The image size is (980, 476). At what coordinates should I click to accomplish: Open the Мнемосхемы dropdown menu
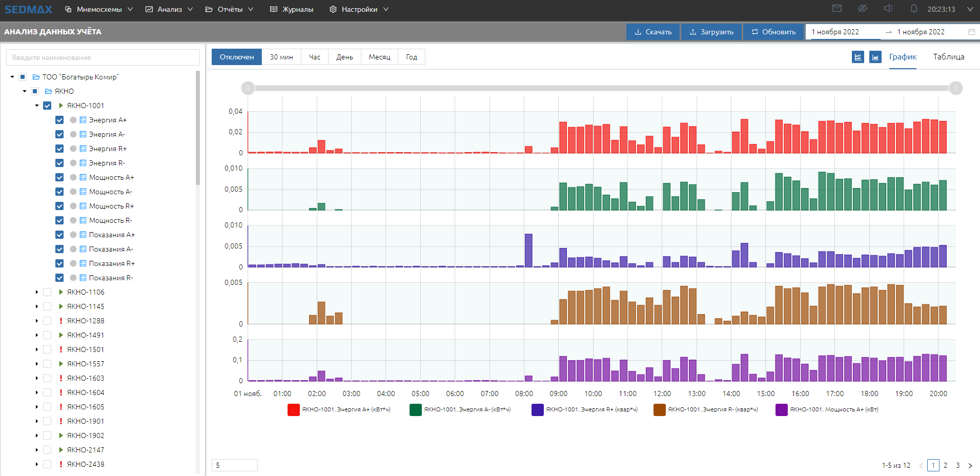(99, 9)
